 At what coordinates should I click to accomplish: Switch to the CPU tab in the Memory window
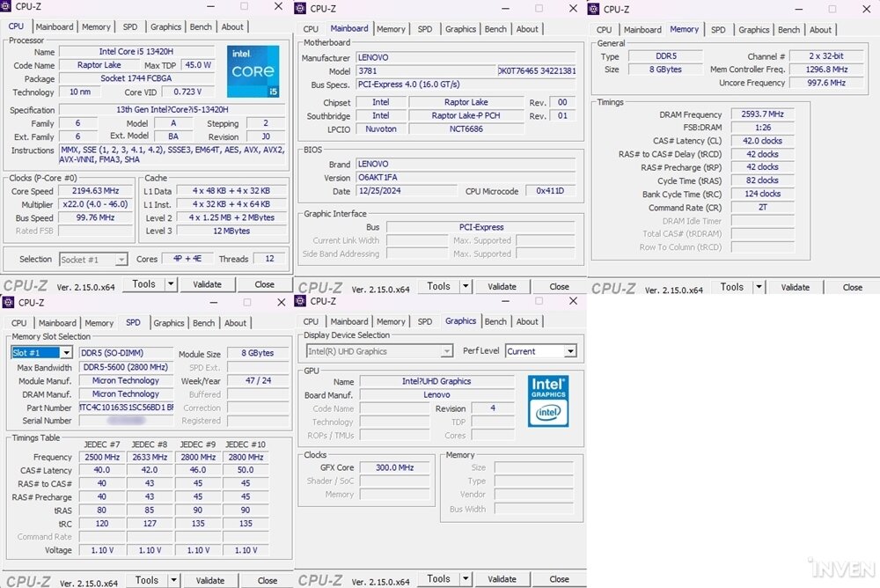604,30
